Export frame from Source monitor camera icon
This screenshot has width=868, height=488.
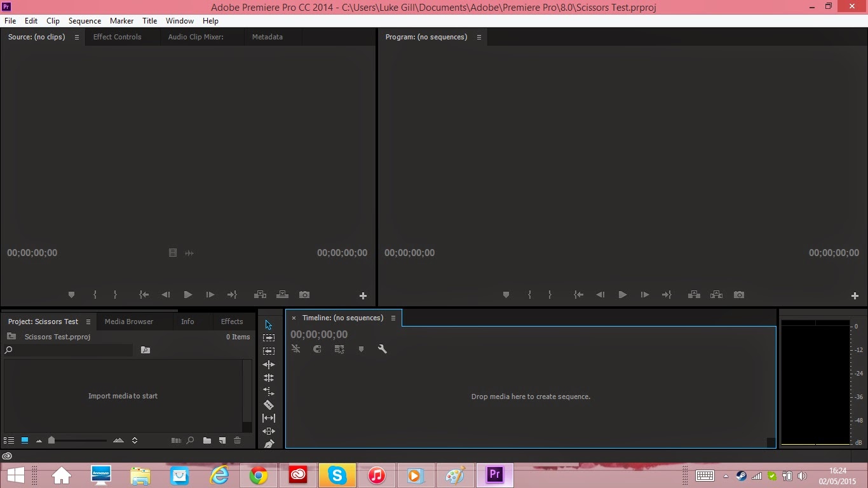[304, 295]
